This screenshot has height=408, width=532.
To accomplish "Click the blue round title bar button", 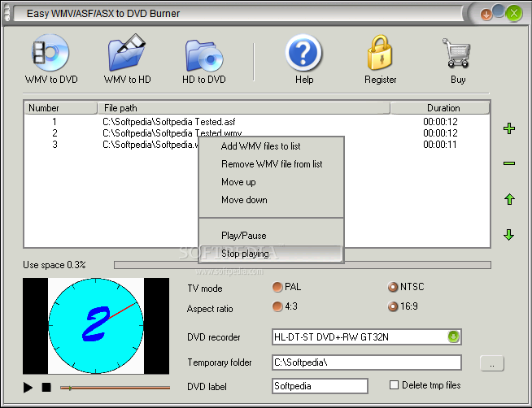I will [x=499, y=11].
